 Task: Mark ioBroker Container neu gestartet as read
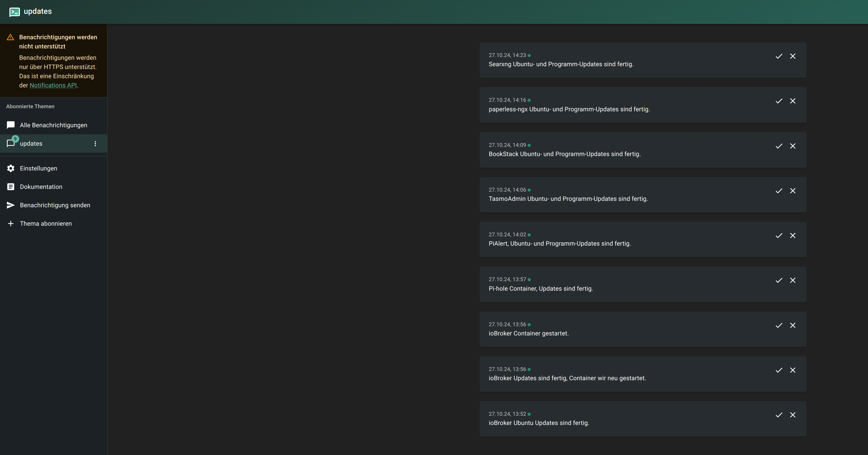coord(779,370)
